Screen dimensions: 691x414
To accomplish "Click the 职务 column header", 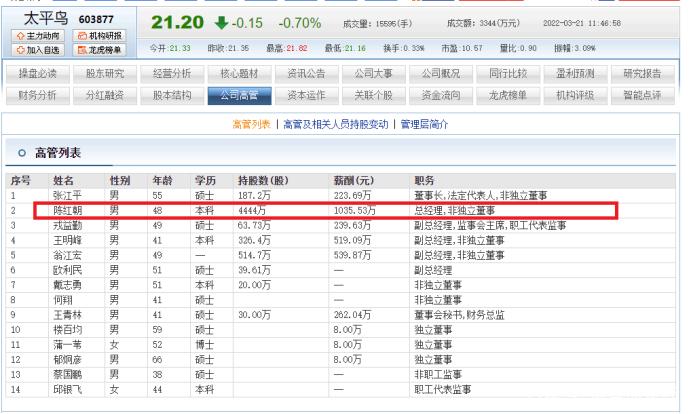I will click(424, 181).
